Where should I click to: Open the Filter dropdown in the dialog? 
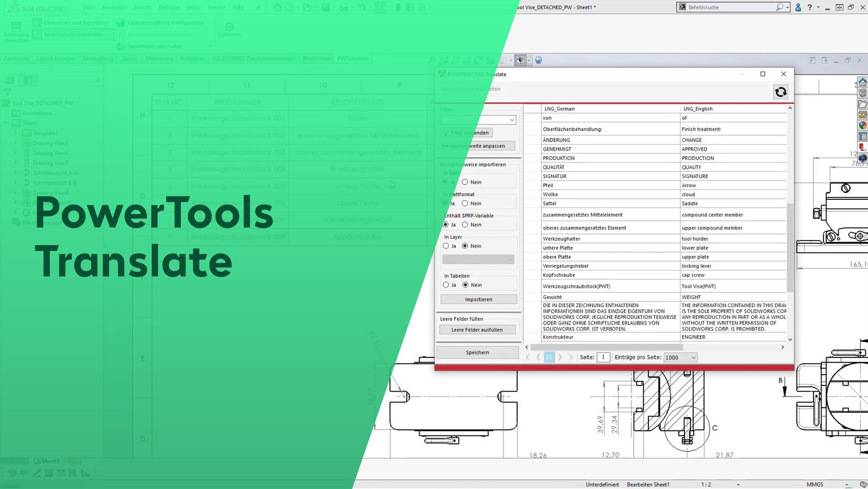pyautogui.click(x=477, y=119)
